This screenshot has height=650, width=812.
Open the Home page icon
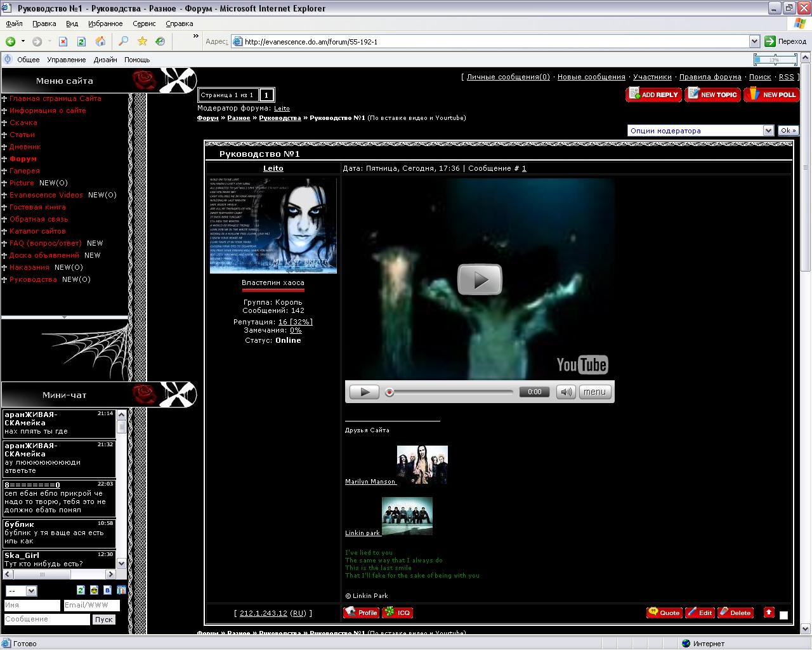tap(100, 41)
